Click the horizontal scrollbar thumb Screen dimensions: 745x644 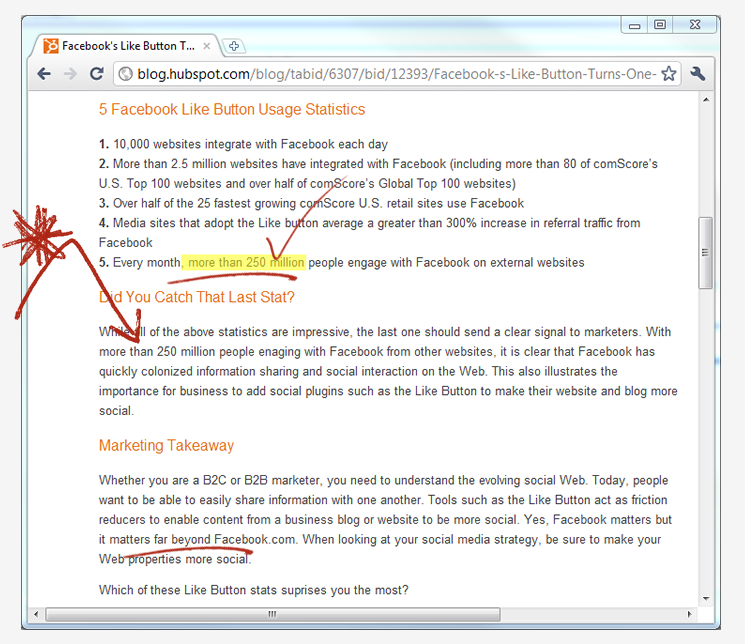coord(273,614)
